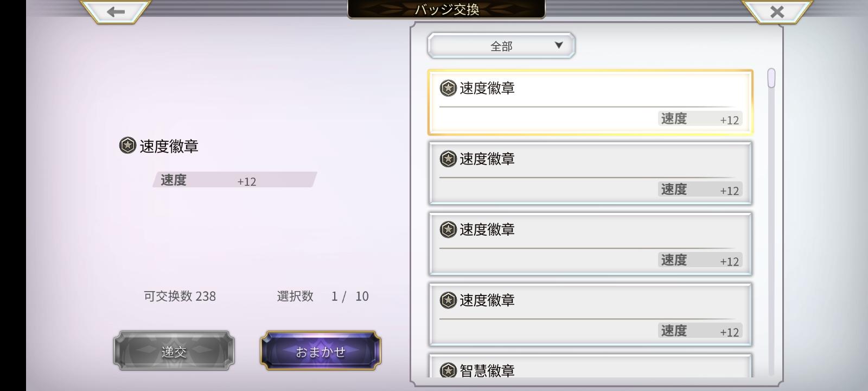
Task: Deselect the highlighted first 速度徽章 entry
Action: click(x=590, y=102)
